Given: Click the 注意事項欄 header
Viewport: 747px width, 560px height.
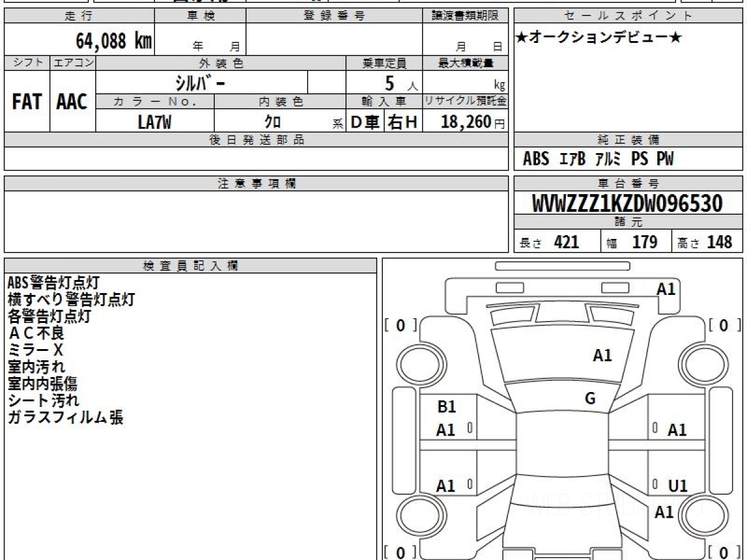Looking at the screenshot, I should (256, 184).
